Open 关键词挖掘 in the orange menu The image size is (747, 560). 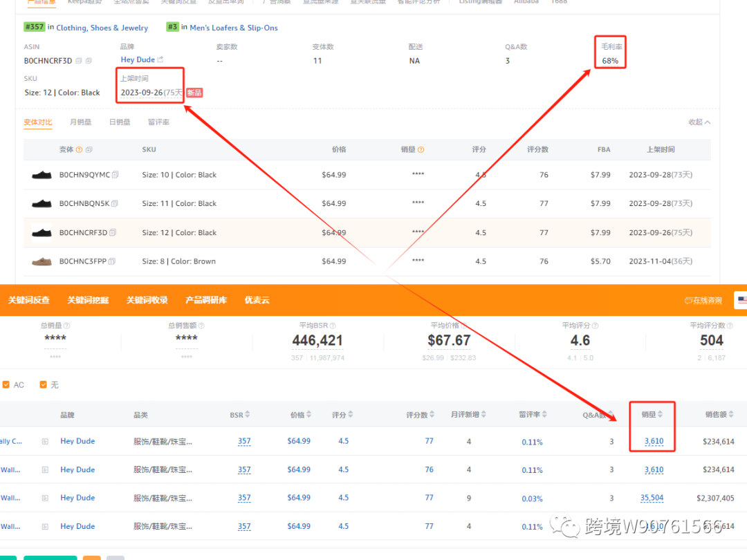88,300
